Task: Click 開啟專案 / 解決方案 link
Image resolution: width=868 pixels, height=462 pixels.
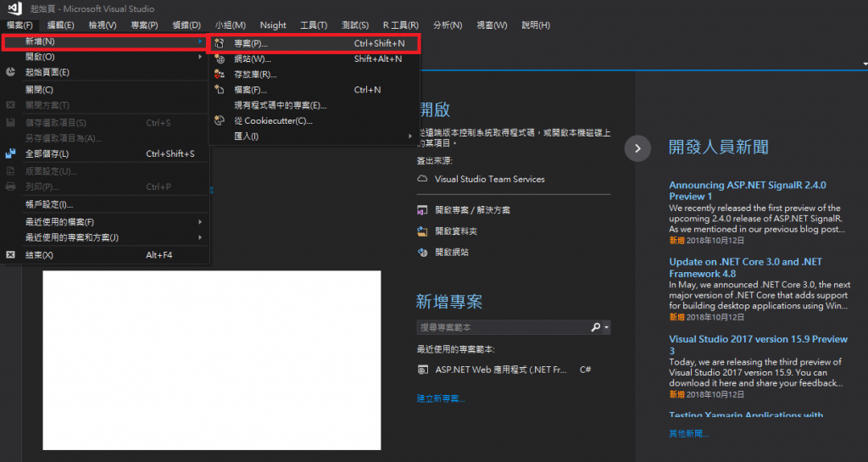Action: (473, 210)
